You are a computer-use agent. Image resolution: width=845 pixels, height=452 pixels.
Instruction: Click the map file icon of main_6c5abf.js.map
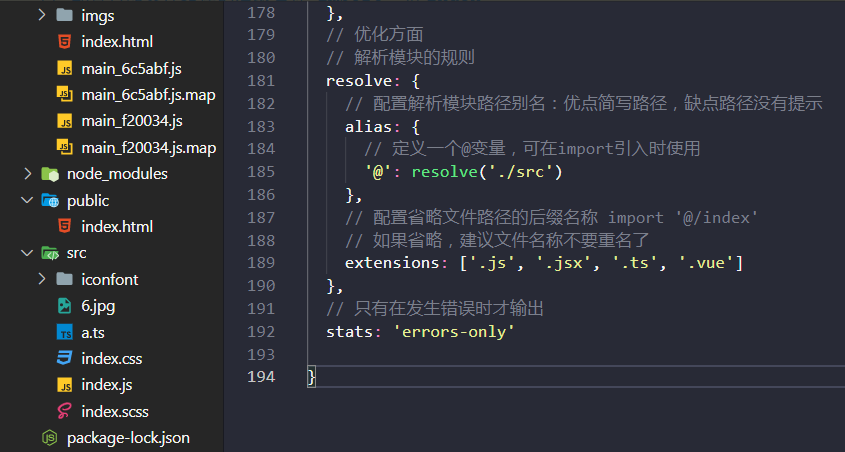[x=65, y=94]
